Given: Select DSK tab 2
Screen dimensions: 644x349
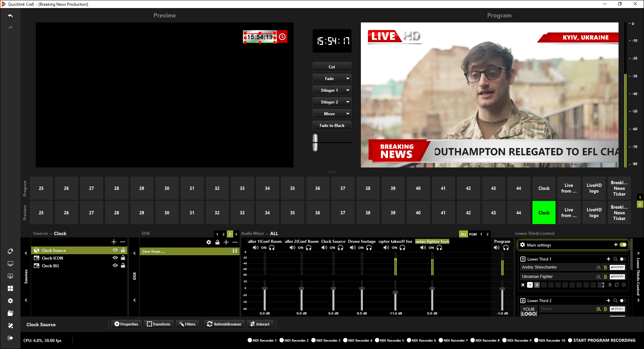Looking at the screenshot, I should (223, 234).
